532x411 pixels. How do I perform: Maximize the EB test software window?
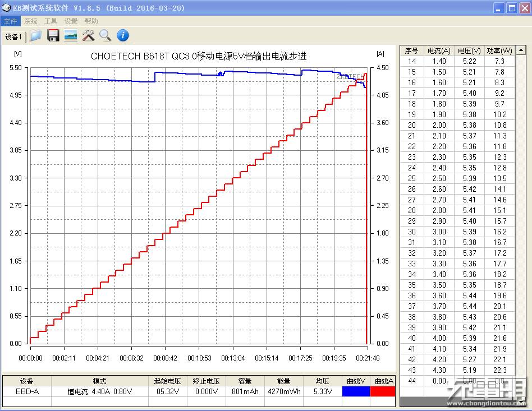click(x=512, y=8)
